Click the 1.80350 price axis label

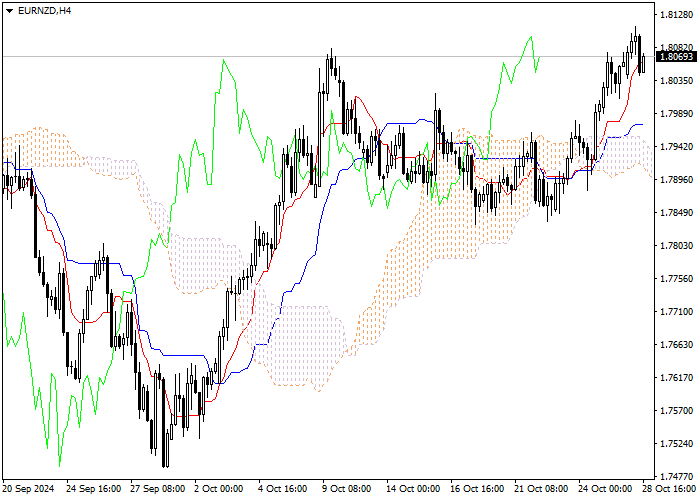point(677,81)
